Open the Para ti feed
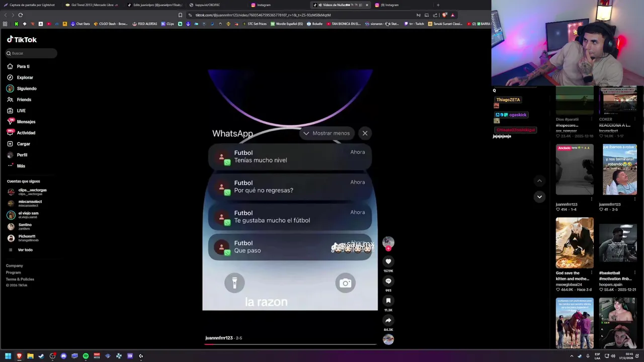This screenshot has height=362, width=644. click(x=18, y=66)
